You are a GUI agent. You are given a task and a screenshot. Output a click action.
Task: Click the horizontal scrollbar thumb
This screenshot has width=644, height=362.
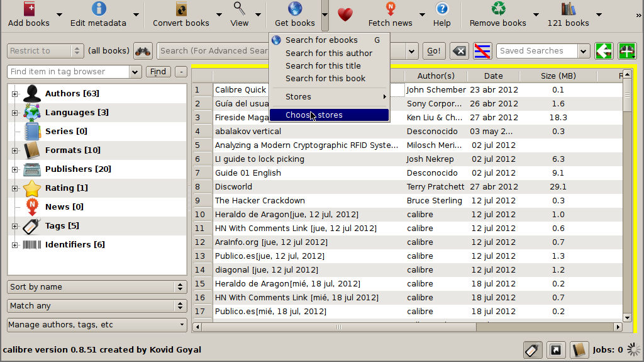pyautogui.click(x=339, y=327)
